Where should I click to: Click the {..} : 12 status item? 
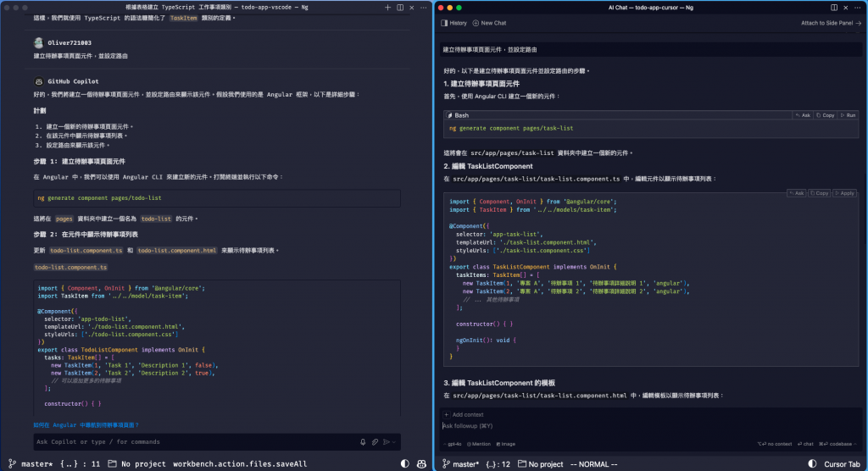498,464
